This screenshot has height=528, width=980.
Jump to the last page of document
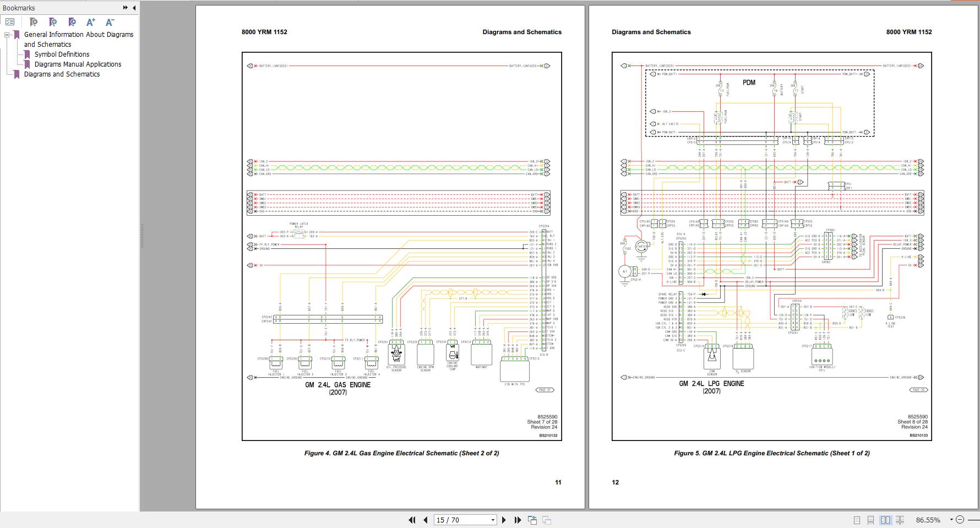pos(518,520)
